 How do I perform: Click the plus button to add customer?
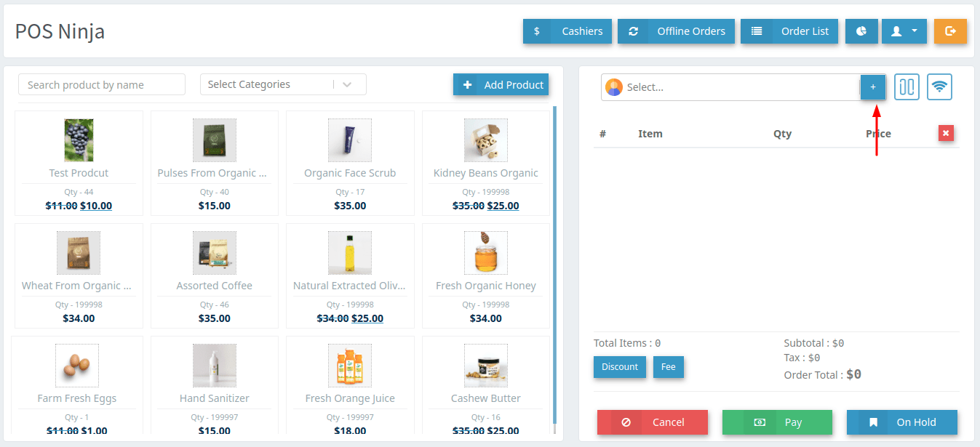click(873, 87)
